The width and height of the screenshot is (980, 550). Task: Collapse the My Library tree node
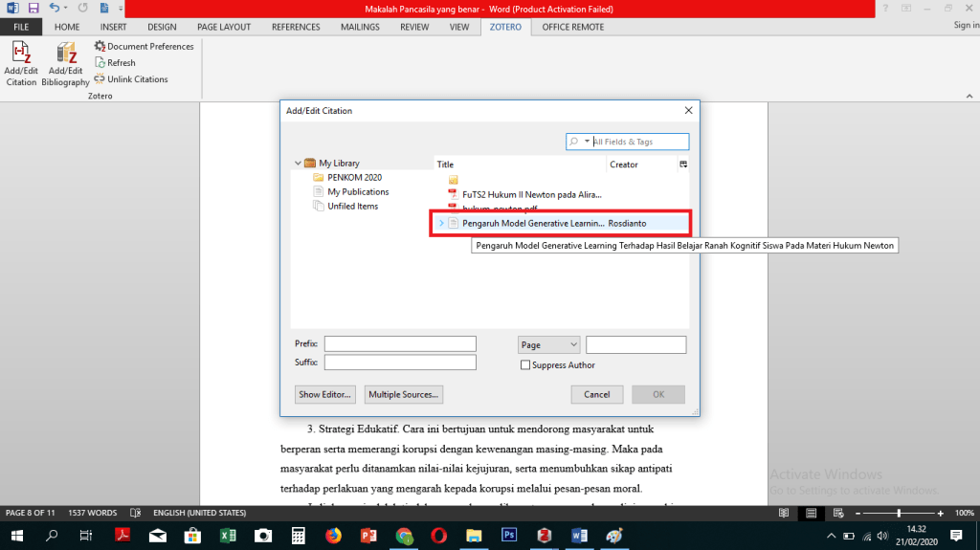[x=299, y=164]
